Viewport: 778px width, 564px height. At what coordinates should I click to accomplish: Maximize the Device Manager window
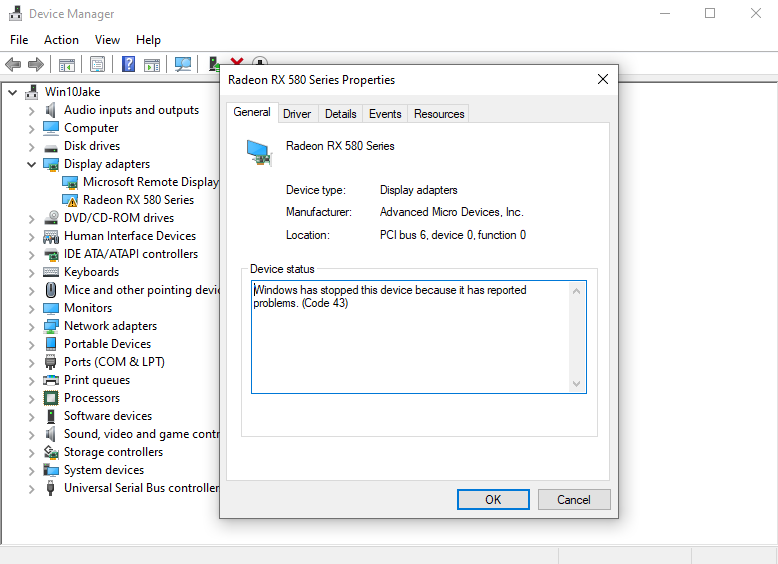[x=710, y=13]
